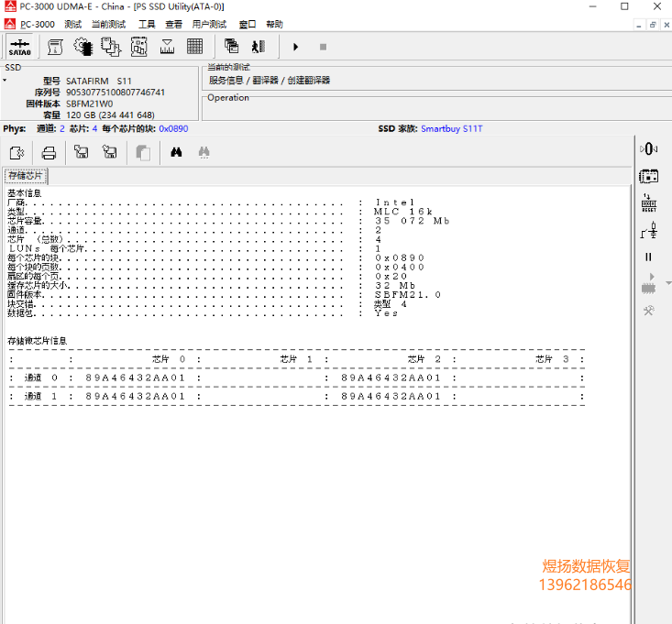The image size is (672, 624).
Task: Click the greyed copy pages icon
Action: (143, 153)
